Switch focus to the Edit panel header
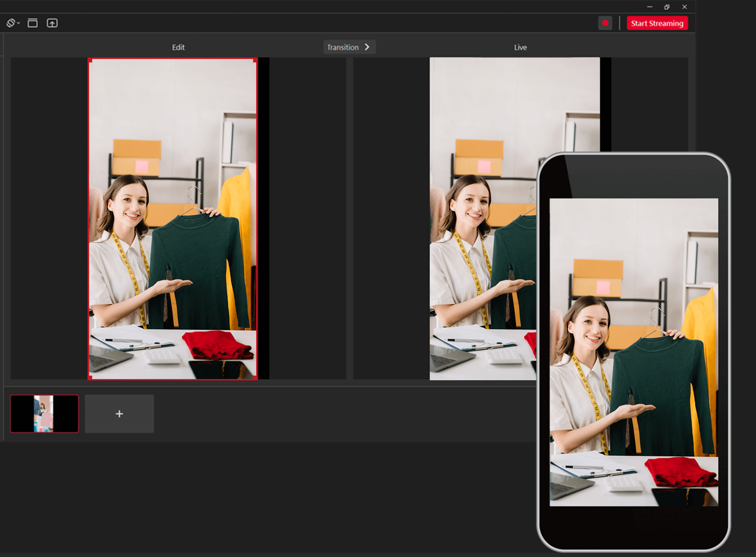 click(178, 47)
